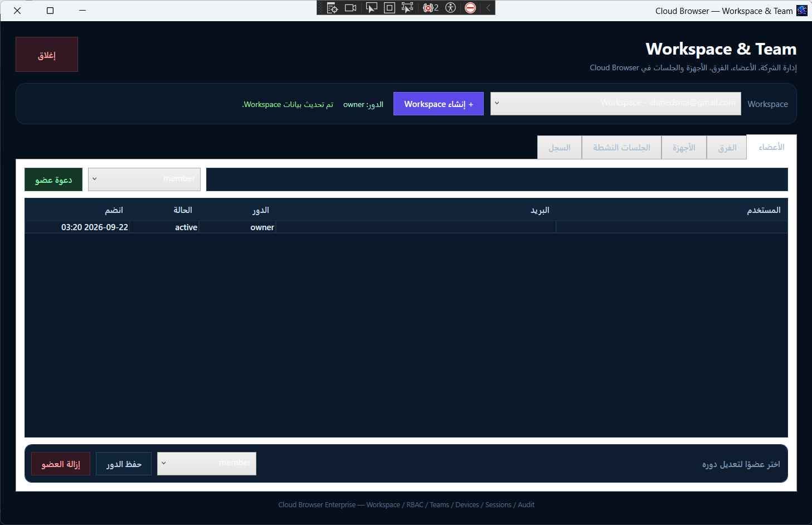The height and width of the screenshot is (525, 812).
Task: Click the إزالة العضو remove member button
Action: click(x=61, y=464)
